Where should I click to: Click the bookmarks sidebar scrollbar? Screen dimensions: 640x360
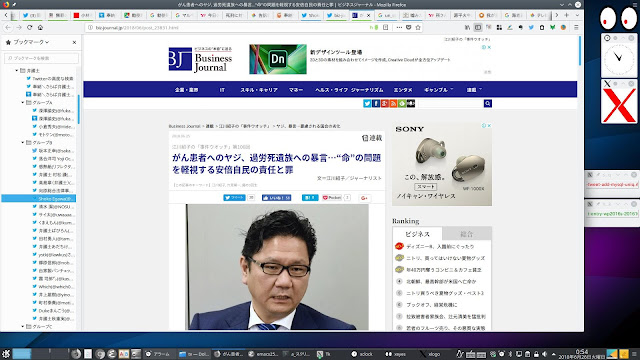tap(78, 109)
